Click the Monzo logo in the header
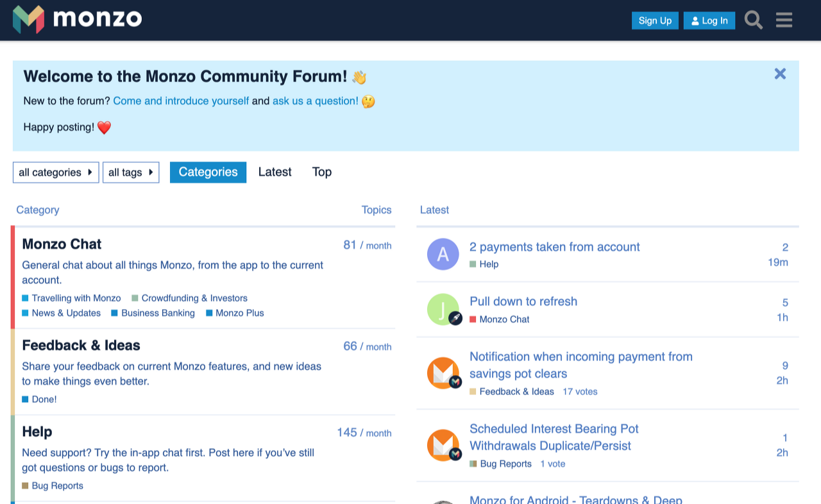821x504 pixels. tap(78, 19)
